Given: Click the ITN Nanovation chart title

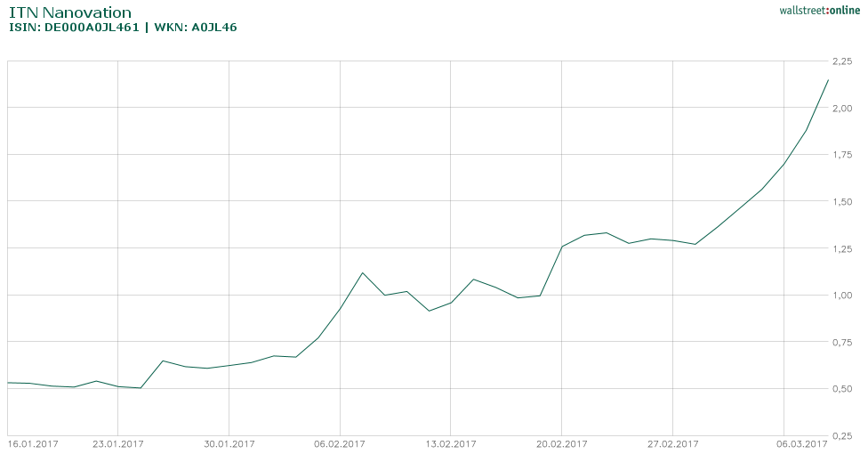Looking at the screenshot, I should (x=69, y=12).
